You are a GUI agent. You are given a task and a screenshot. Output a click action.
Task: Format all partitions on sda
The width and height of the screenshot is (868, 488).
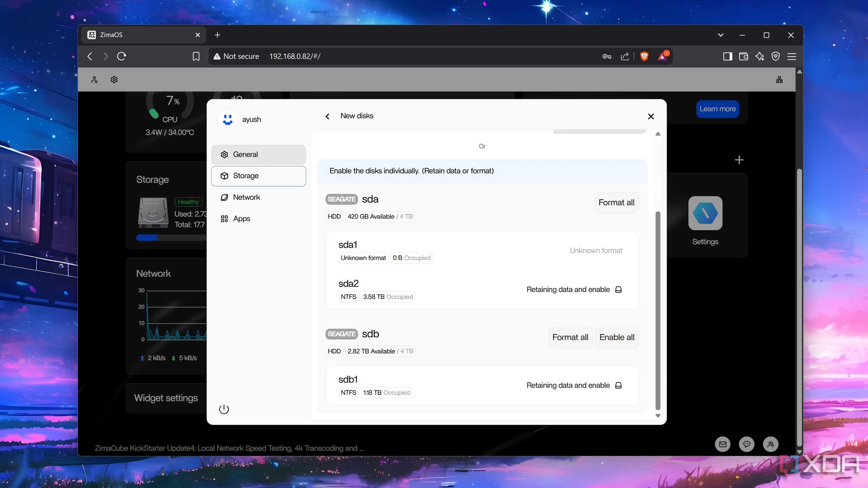click(616, 202)
